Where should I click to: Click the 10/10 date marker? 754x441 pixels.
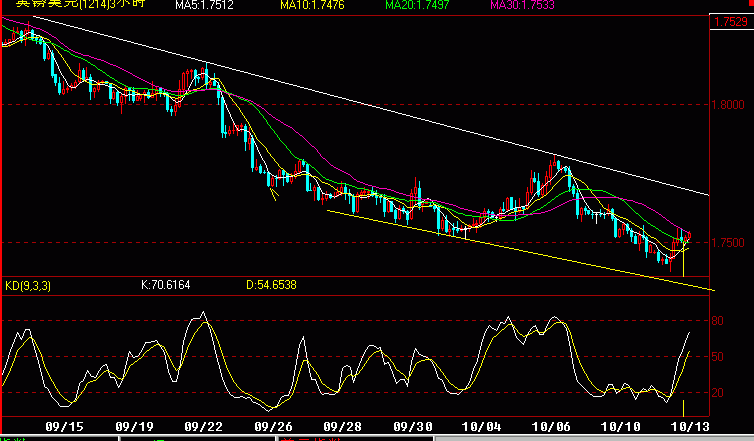[x=621, y=425]
